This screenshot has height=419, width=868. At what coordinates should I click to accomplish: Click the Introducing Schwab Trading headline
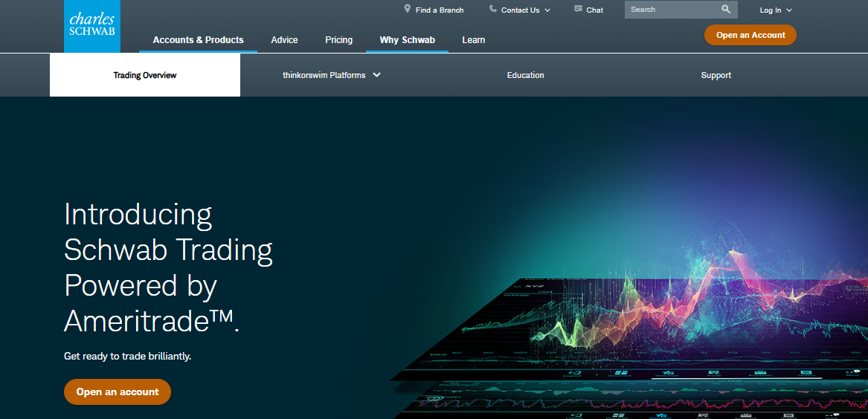pyautogui.click(x=168, y=267)
